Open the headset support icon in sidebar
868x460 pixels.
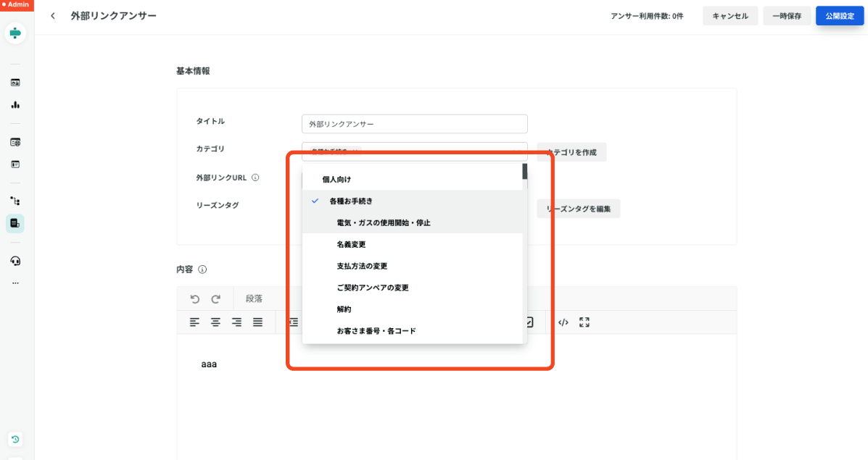pos(15,261)
